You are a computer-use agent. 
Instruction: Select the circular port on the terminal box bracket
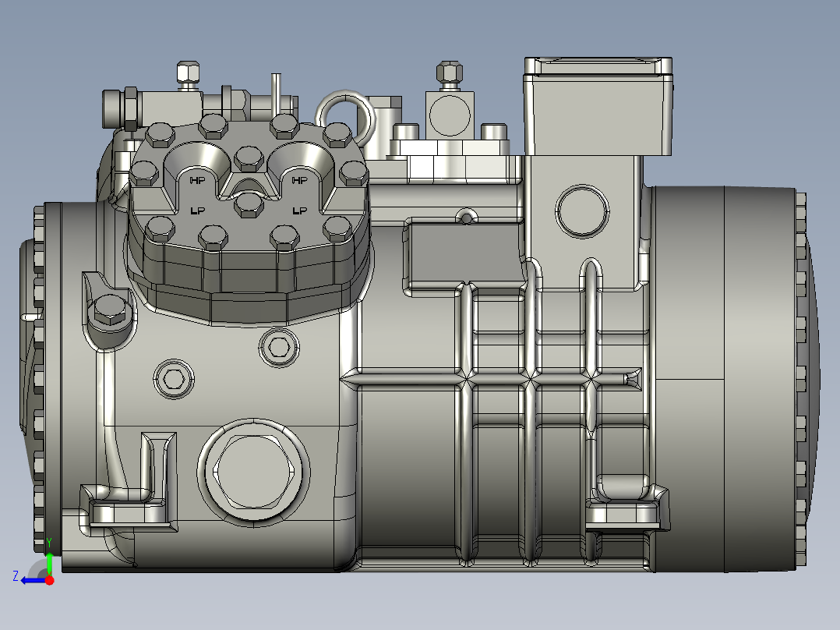582,211
